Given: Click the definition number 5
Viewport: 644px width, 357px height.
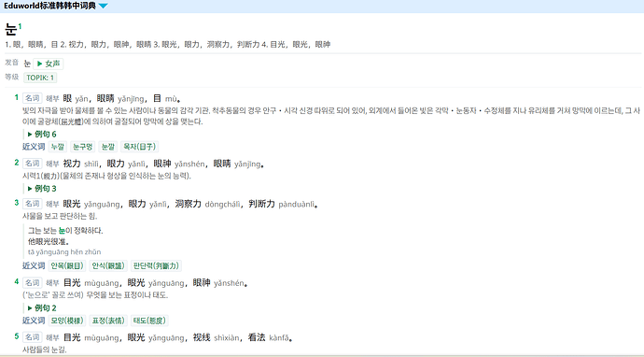Looking at the screenshot, I should click(x=17, y=336).
